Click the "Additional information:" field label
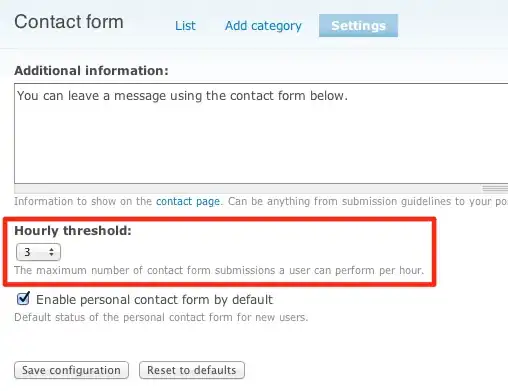Image resolution: width=508 pixels, height=391 pixels. pyautogui.click(x=91, y=71)
